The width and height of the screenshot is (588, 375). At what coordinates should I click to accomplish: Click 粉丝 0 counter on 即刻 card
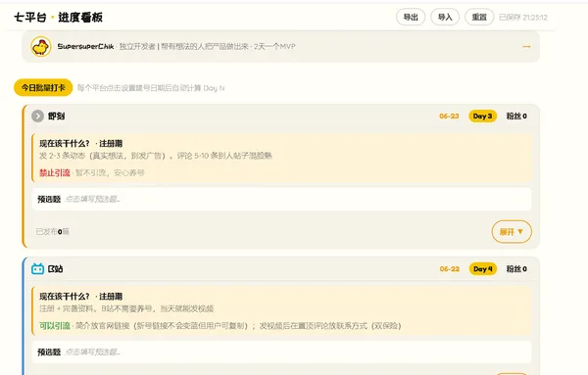[x=516, y=117]
